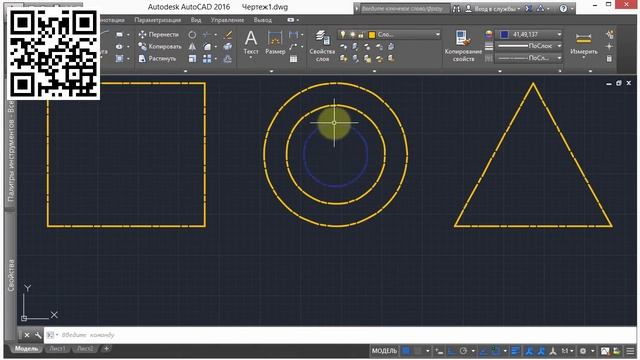Viewport: 640px width, 360px height.
Task: Open command line customize wrench
Action: (38, 335)
